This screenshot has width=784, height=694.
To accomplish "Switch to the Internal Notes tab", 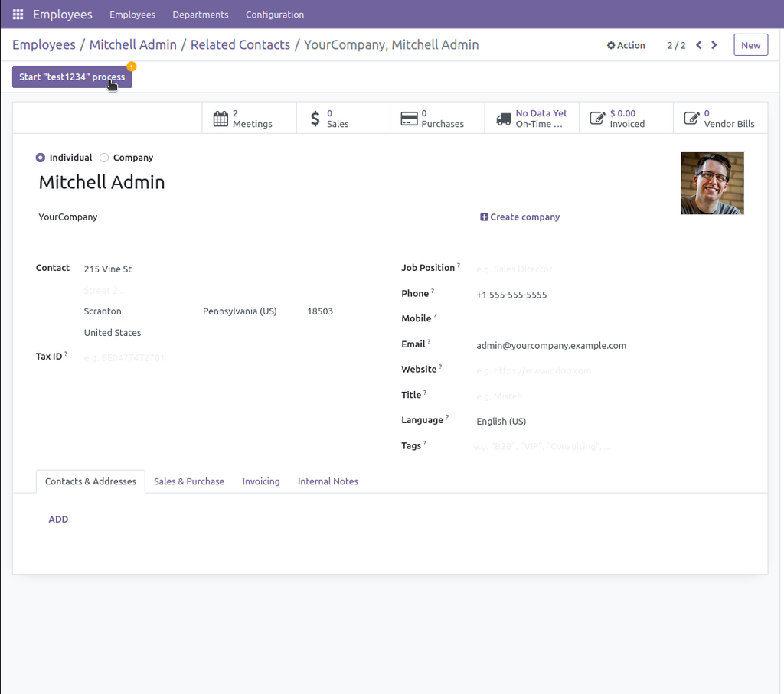I will tap(328, 481).
